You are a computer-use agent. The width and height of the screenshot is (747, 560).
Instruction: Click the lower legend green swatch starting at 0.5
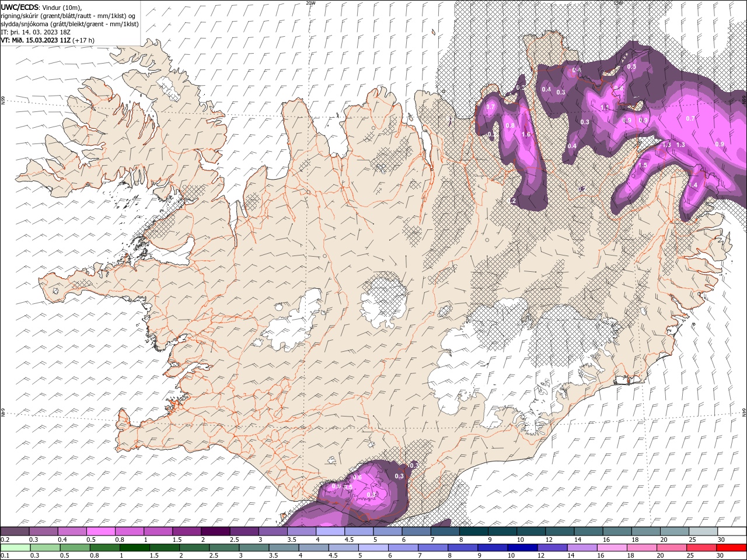(x=75, y=548)
